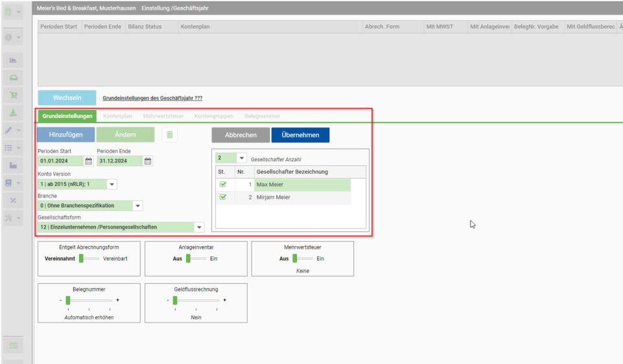
Task: Open calendar picker for Perioden Ende
Action: (x=147, y=161)
